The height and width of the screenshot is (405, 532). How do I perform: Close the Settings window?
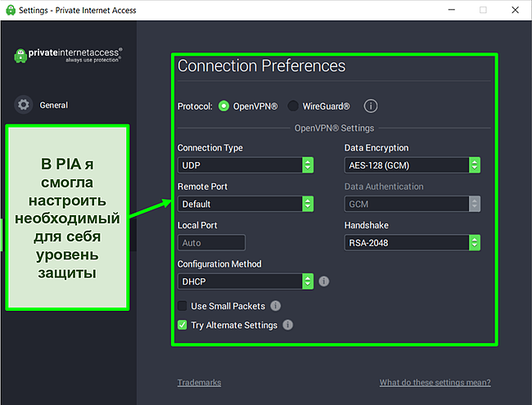pos(515,10)
